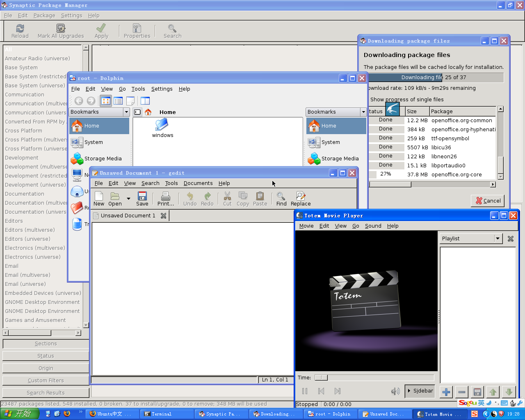Toggle Dolphin preview mode icon
Screen dimensions: 525x420
point(130,101)
